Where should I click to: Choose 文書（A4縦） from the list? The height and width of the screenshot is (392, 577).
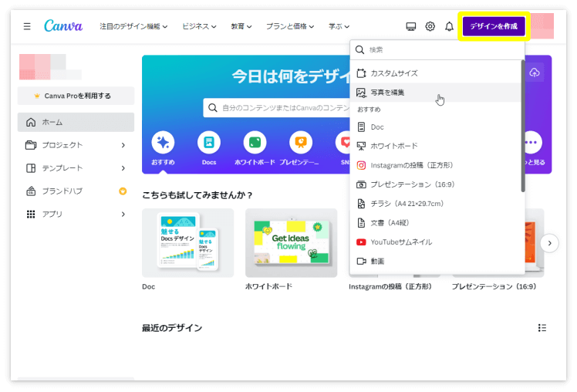(436, 223)
